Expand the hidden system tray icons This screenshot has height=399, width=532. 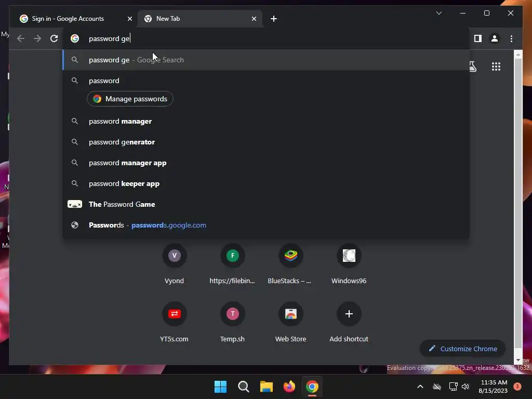click(420, 387)
